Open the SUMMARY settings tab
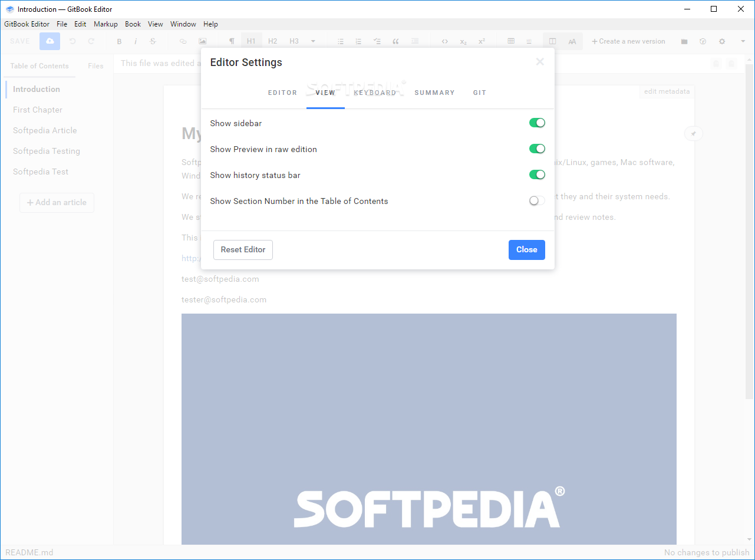 tap(434, 93)
